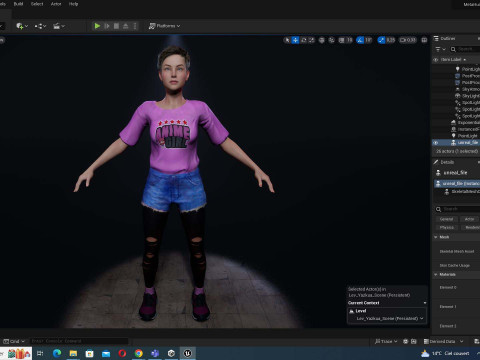Click the skip frame playback button
Image resolution: width=480 pixels, height=360 pixels.
(107, 26)
